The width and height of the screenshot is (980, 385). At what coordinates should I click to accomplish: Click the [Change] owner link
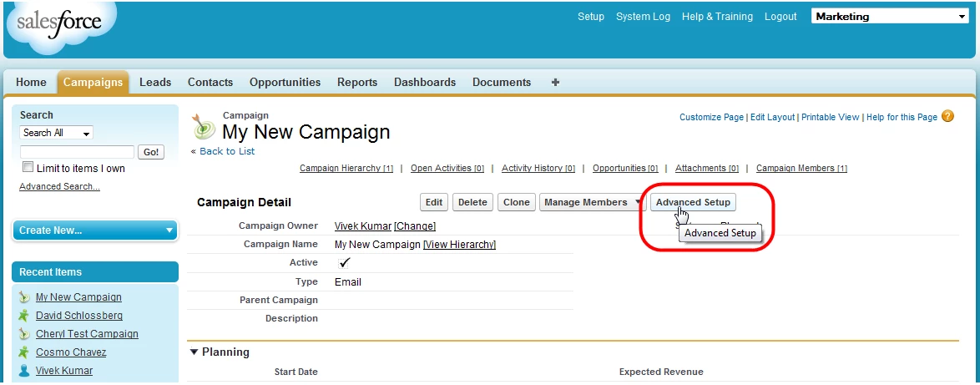414,225
